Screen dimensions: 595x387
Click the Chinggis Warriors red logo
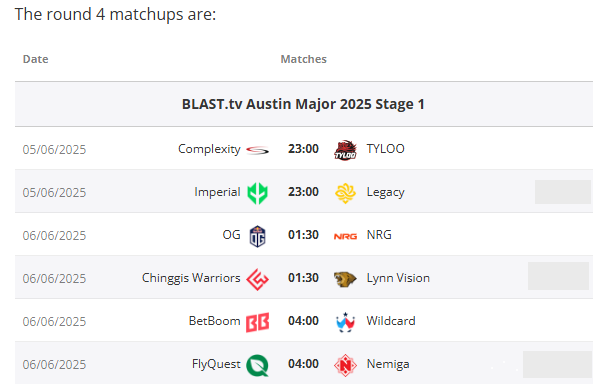[257, 279]
